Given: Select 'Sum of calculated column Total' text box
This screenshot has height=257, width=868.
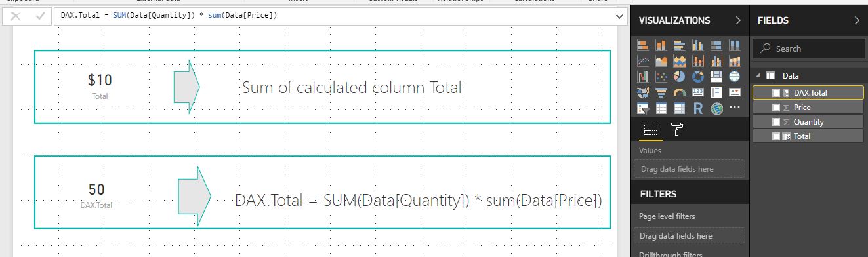Looking at the screenshot, I should [x=352, y=87].
